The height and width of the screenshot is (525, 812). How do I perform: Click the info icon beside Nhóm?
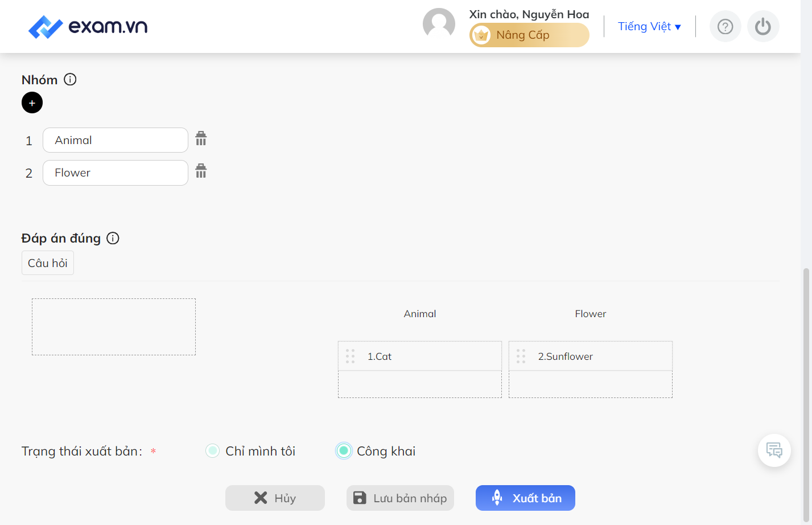pyautogui.click(x=70, y=80)
